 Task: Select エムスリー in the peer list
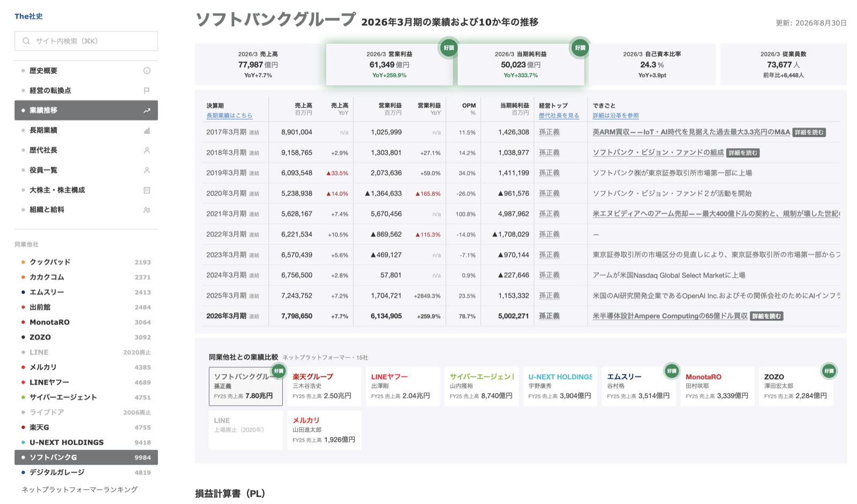click(86, 292)
